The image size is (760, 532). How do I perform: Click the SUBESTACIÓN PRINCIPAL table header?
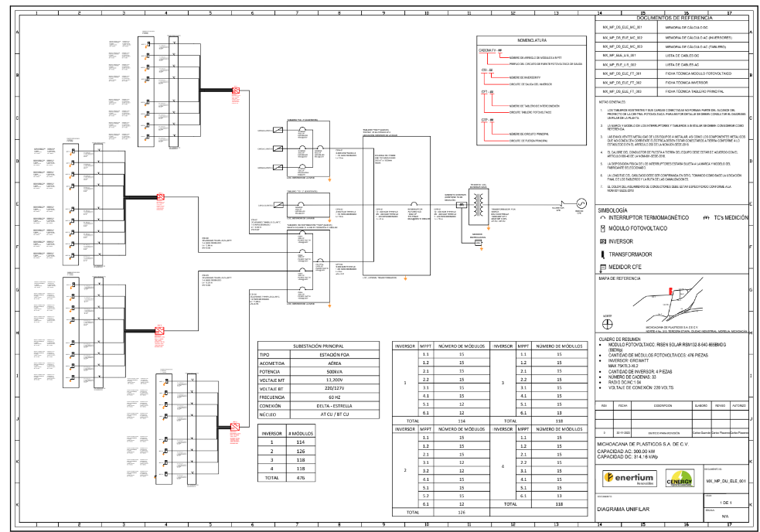(306, 346)
